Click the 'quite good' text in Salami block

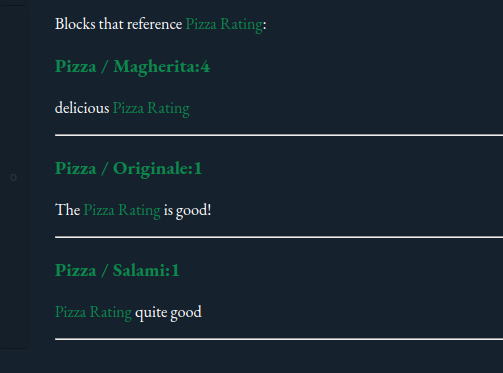click(168, 312)
